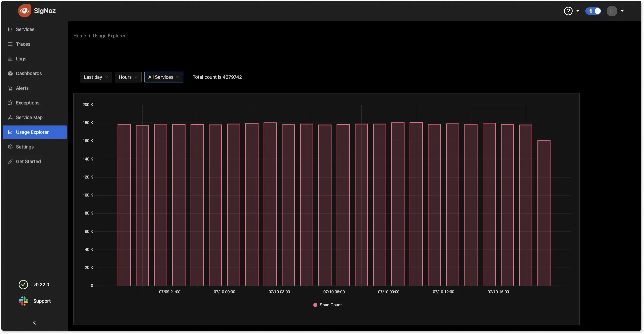Open the Last day time range dropdown

tap(95, 77)
